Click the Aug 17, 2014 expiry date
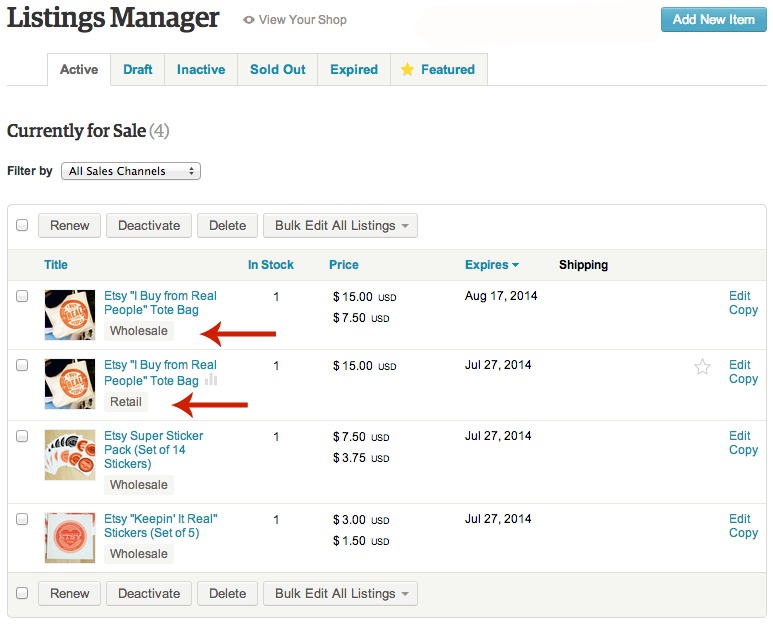Screen dimensions: 773x625 [501, 296]
